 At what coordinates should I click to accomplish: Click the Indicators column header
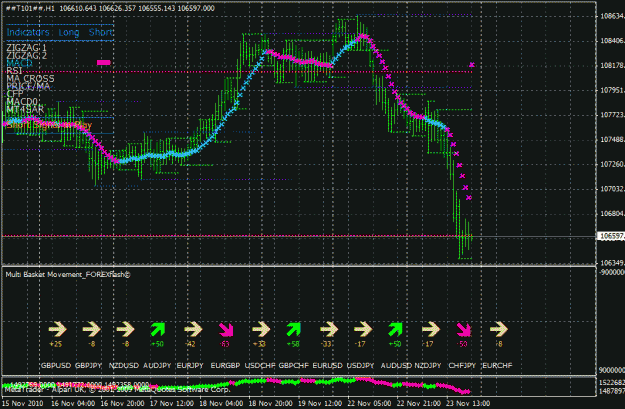pyautogui.click(x=28, y=32)
